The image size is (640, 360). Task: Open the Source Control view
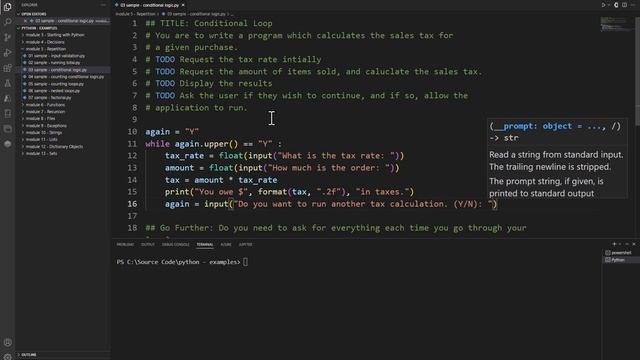(x=7, y=37)
